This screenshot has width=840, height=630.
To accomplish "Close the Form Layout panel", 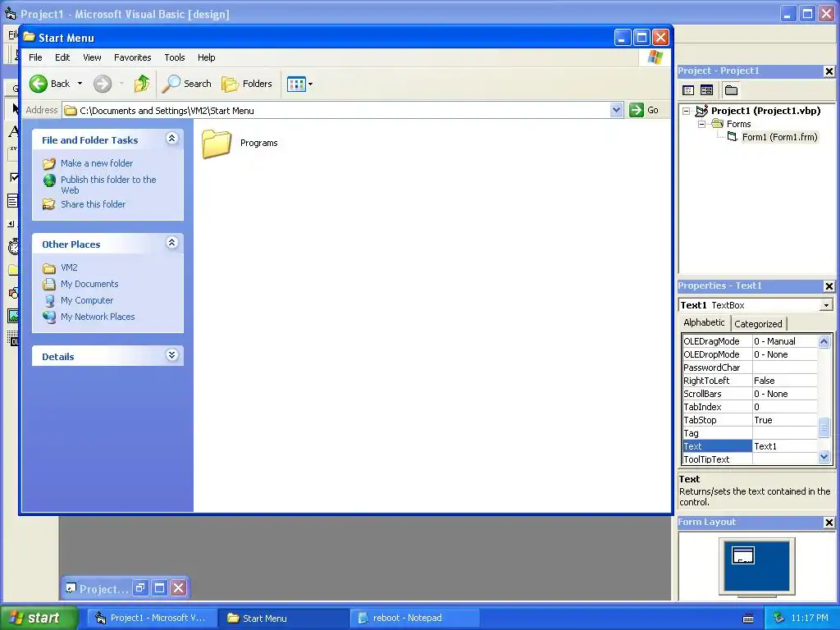I will click(829, 523).
